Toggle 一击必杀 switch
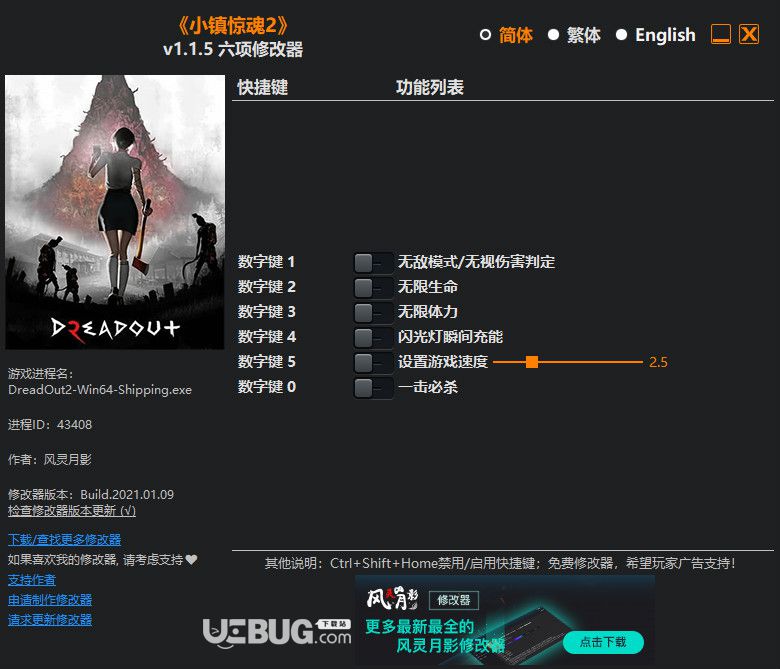 373,387
